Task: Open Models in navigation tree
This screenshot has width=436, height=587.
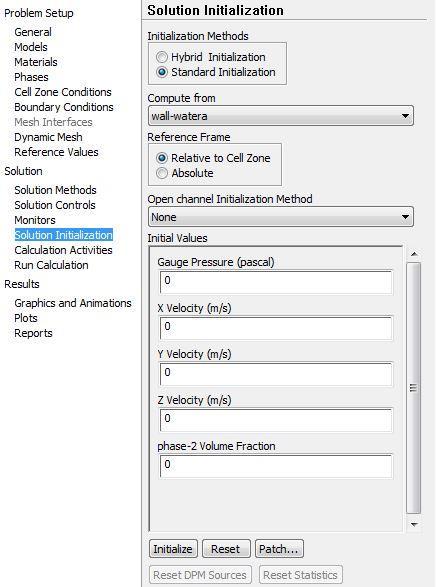Action: (31, 47)
